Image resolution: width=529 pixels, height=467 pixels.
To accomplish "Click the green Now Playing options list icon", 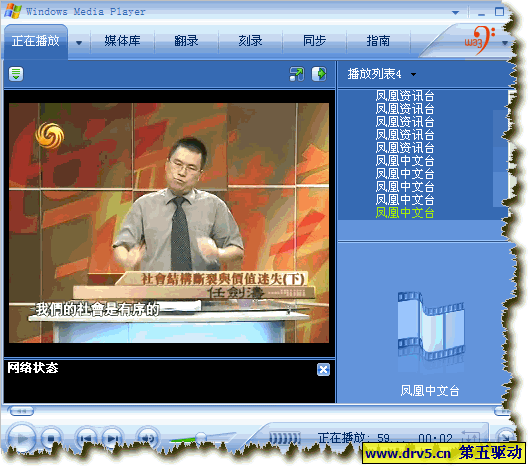I will pos(16,74).
